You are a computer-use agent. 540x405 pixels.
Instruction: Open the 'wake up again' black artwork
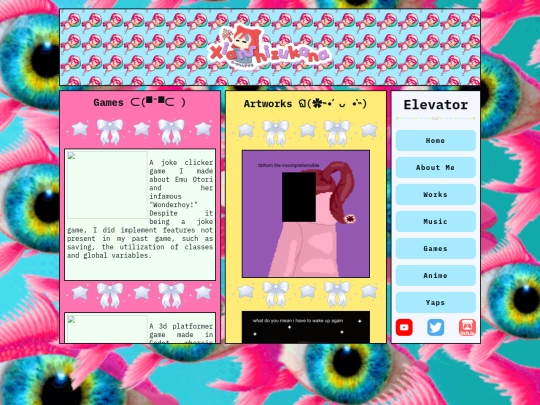(306, 327)
